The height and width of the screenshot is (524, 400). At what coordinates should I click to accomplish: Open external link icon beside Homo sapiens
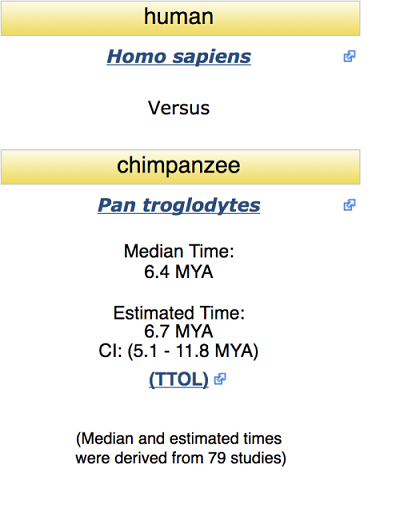pos(349,56)
